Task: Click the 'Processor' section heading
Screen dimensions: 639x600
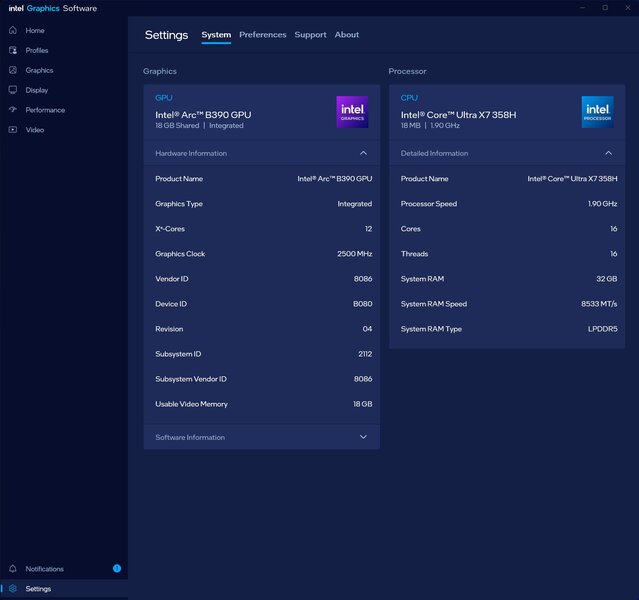Action: (x=408, y=71)
